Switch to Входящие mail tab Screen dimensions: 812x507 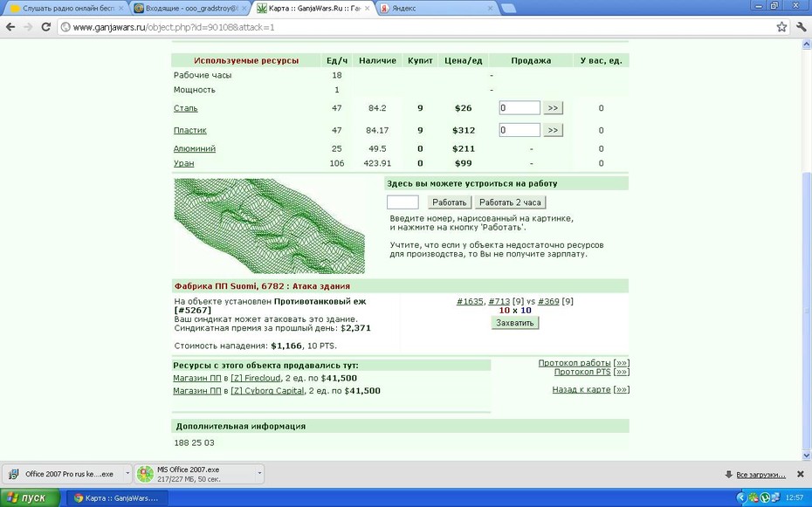(x=190, y=8)
